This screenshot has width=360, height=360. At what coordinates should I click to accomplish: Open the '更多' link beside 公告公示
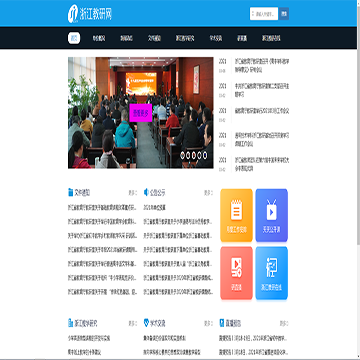[209, 193]
